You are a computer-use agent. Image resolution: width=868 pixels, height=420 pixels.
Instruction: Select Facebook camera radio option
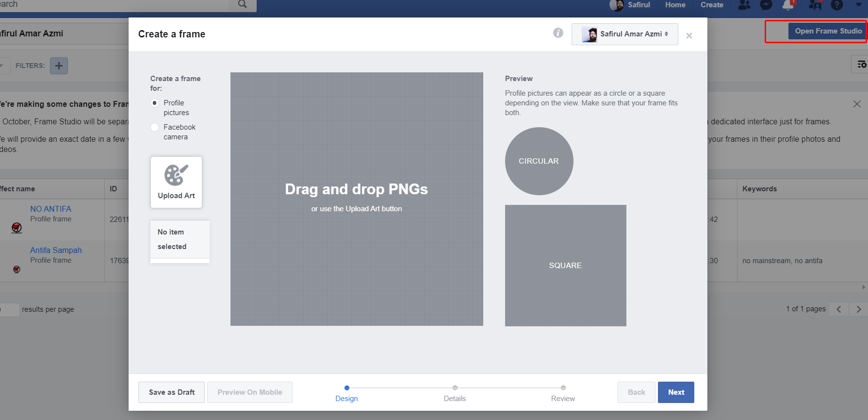155,127
